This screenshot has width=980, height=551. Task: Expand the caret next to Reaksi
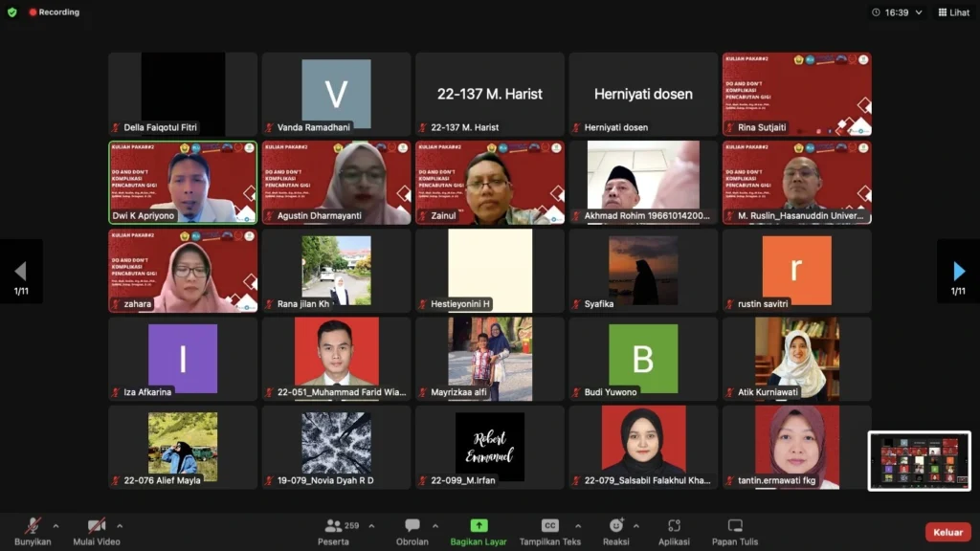click(635, 526)
